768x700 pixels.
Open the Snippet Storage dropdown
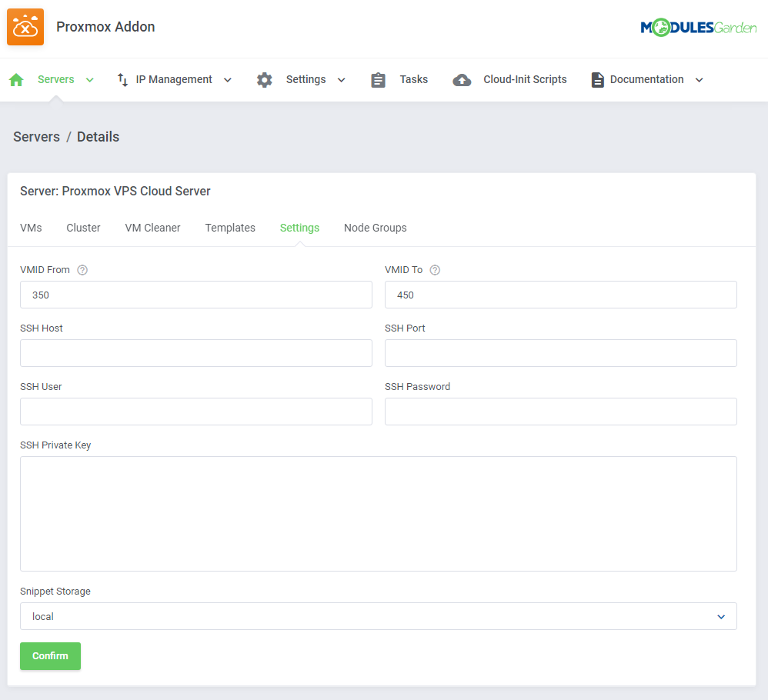pos(378,616)
